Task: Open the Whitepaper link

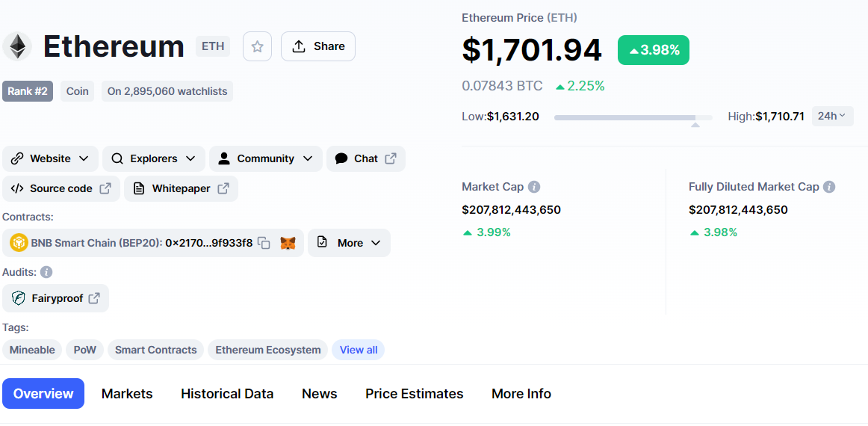Action: click(x=181, y=188)
